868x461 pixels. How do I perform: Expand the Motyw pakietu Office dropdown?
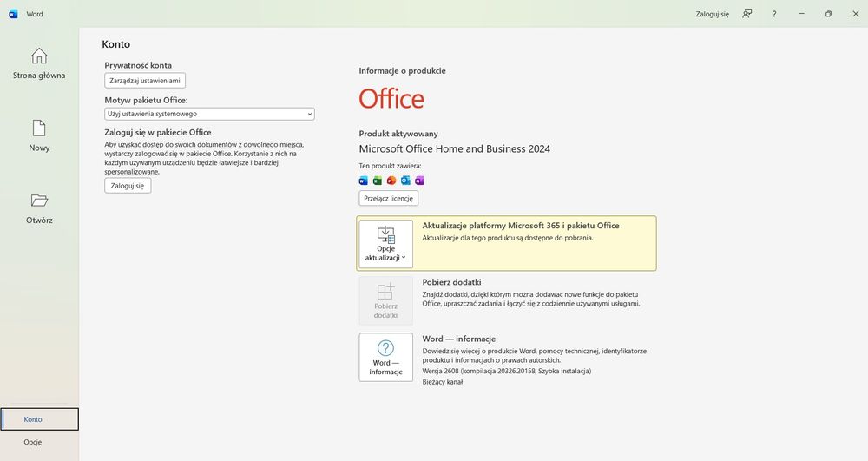[209, 114]
